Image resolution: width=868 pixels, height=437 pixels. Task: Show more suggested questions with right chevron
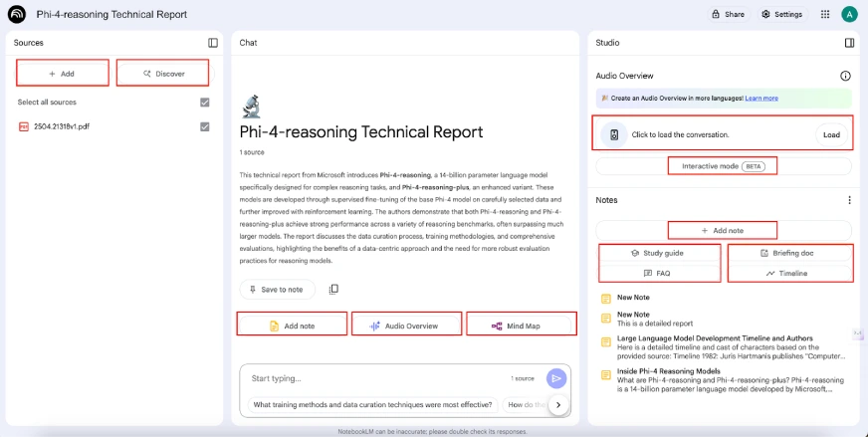558,404
